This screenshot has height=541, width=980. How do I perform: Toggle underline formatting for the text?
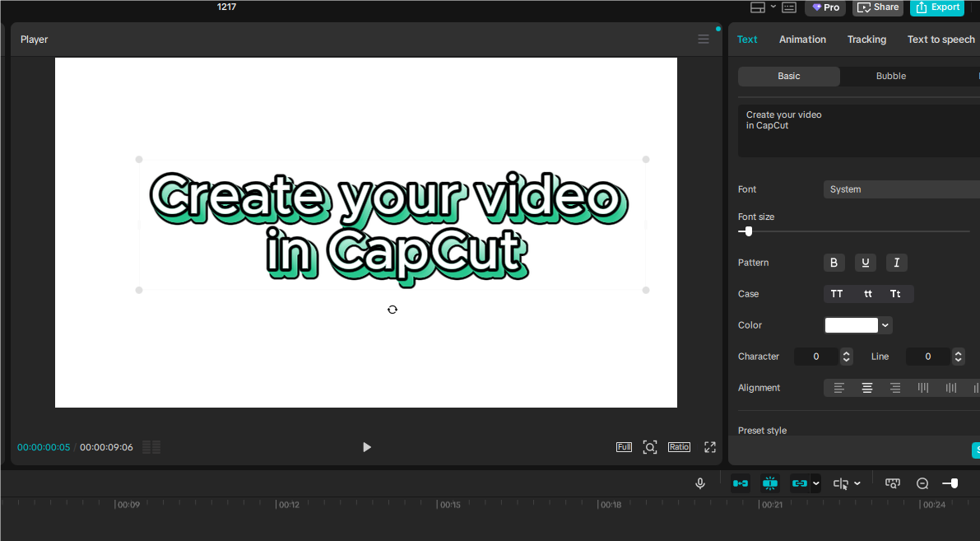(865, 262)
